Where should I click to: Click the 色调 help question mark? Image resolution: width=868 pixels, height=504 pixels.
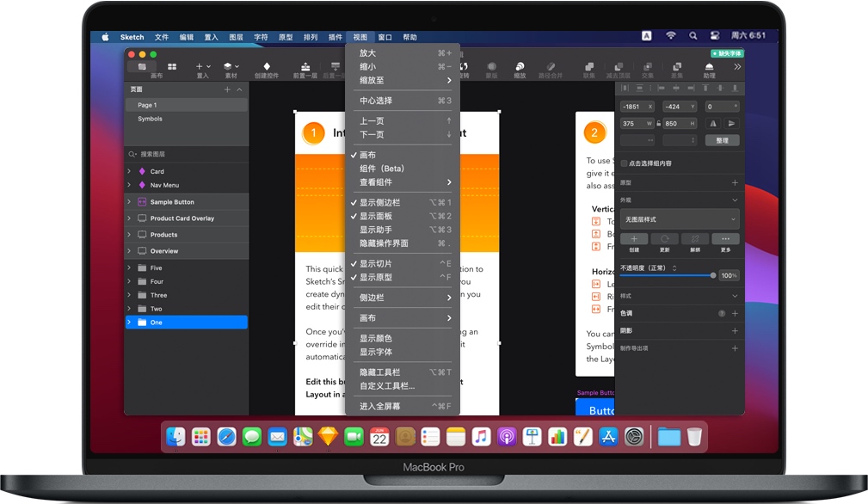pyautogui.click(x=722, y=313)
